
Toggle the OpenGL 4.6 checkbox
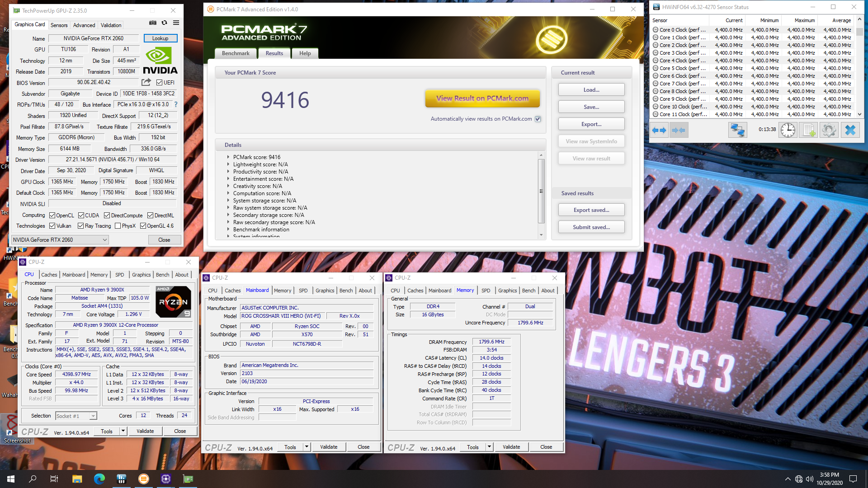click(x=143, y=226)
